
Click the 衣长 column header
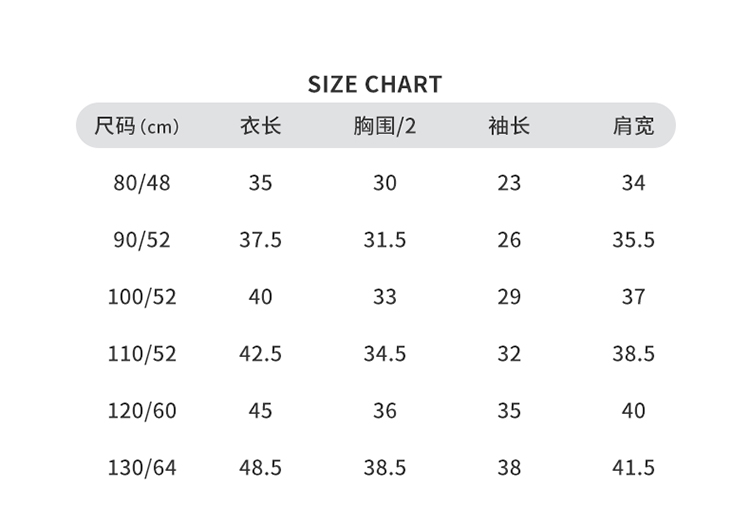[260, 126]
